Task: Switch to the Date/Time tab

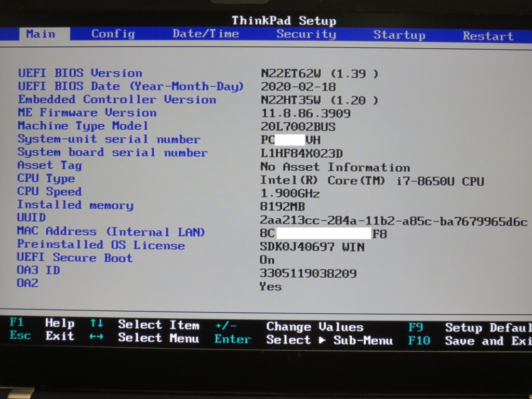Action: coord(206,34)
